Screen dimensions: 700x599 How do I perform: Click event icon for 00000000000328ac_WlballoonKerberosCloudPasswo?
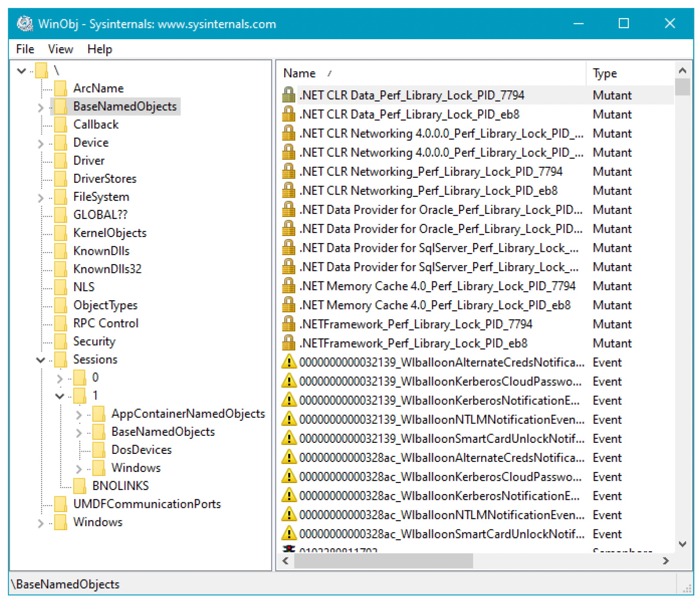click(289, 476)
